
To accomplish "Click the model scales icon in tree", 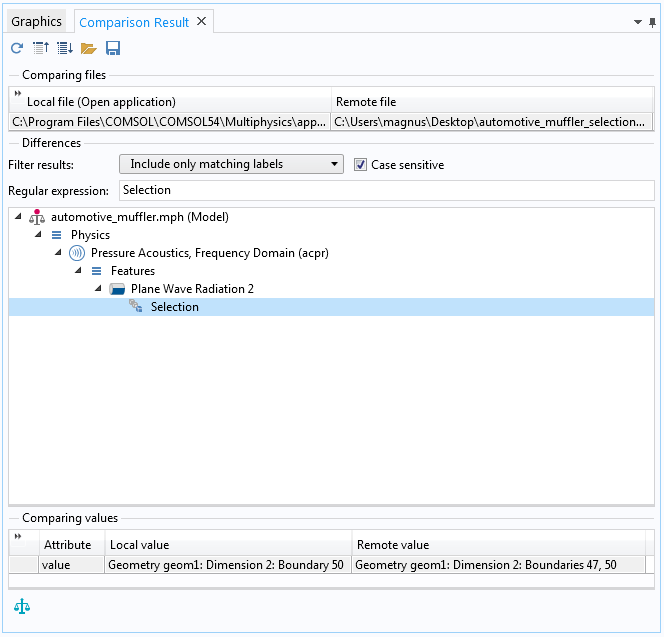I will 37,216.
